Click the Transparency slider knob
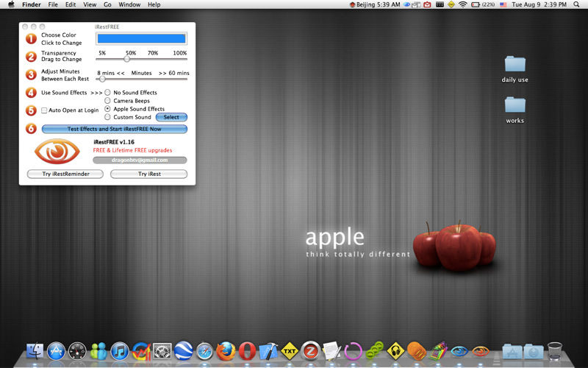Screen dimensions: 588x368 (x=126, y=59)
